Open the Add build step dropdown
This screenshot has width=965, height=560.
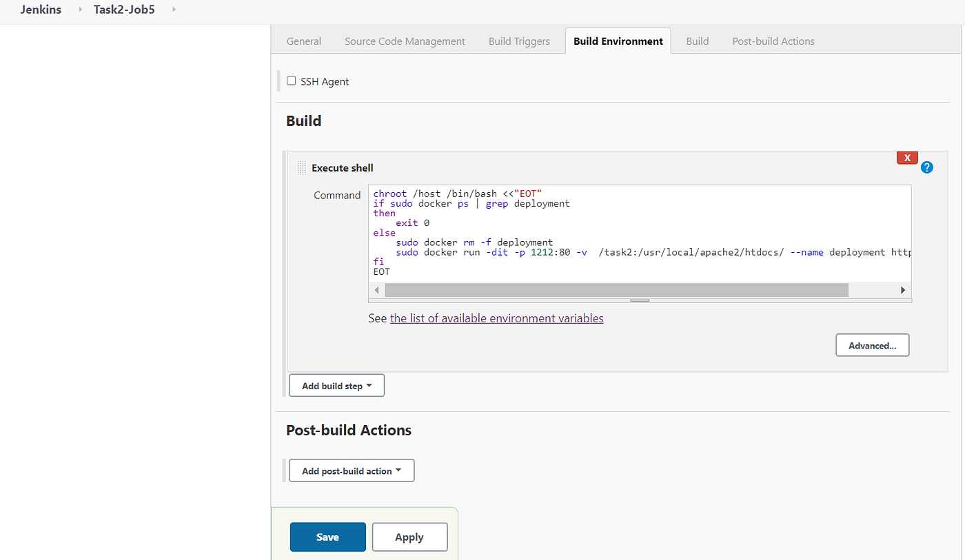click(336, 385)
